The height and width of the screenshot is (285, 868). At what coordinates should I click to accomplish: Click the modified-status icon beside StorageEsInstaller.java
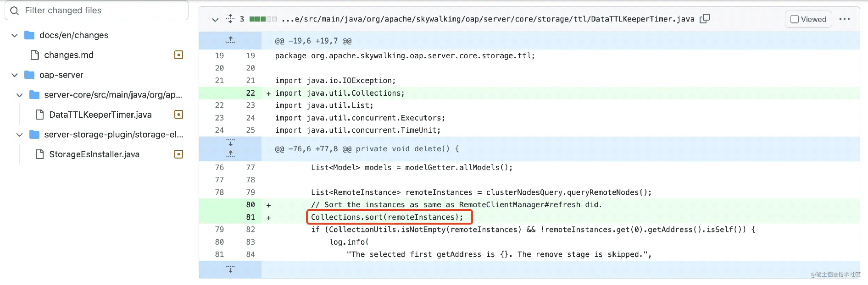pos(179,154)
